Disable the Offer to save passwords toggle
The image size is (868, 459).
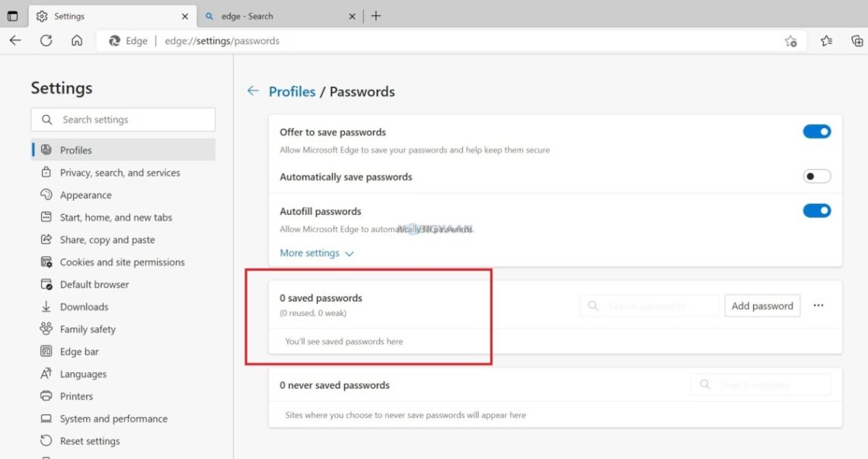(816, 131)
